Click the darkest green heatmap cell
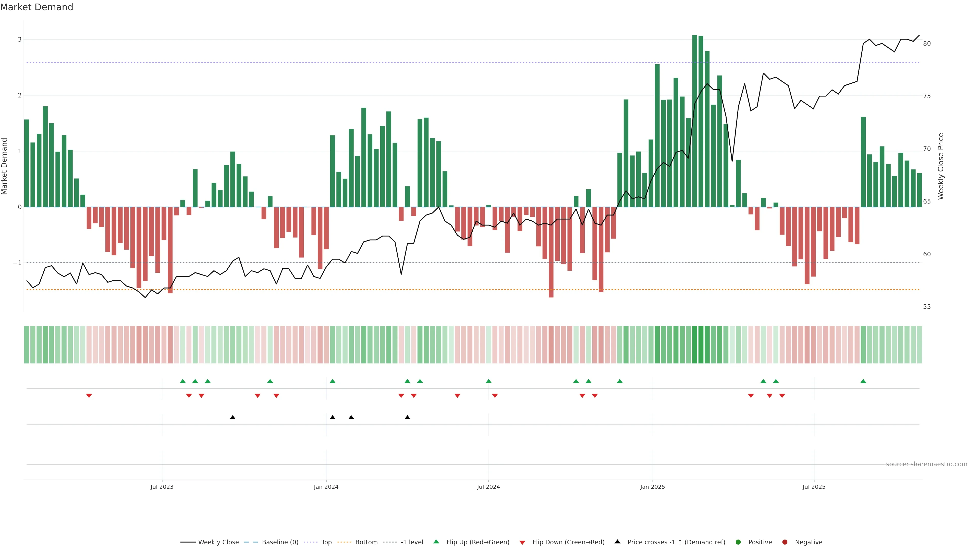The image size is (980, 551). 694,344
